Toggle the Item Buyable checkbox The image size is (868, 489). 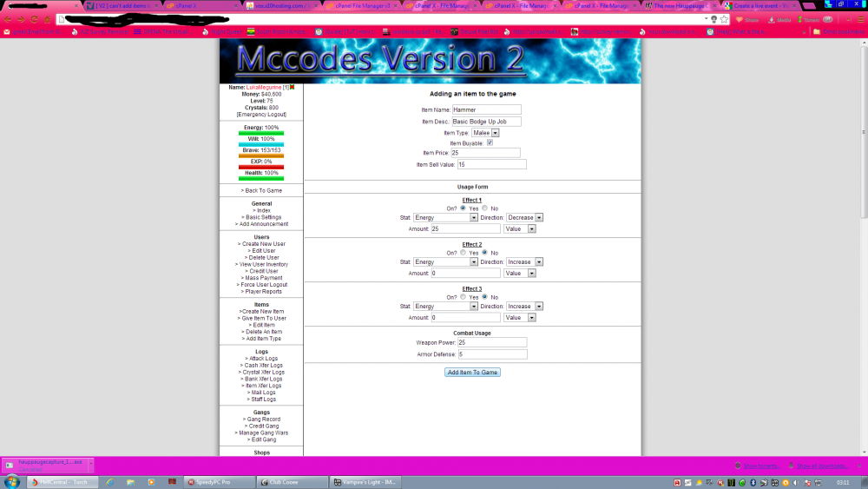[x=490, y=142]
